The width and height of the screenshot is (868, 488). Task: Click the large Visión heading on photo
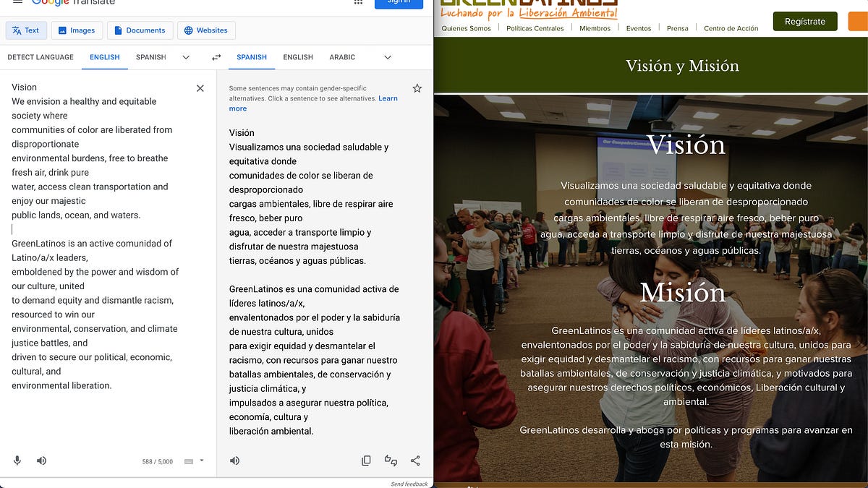[x=686, y=145]
